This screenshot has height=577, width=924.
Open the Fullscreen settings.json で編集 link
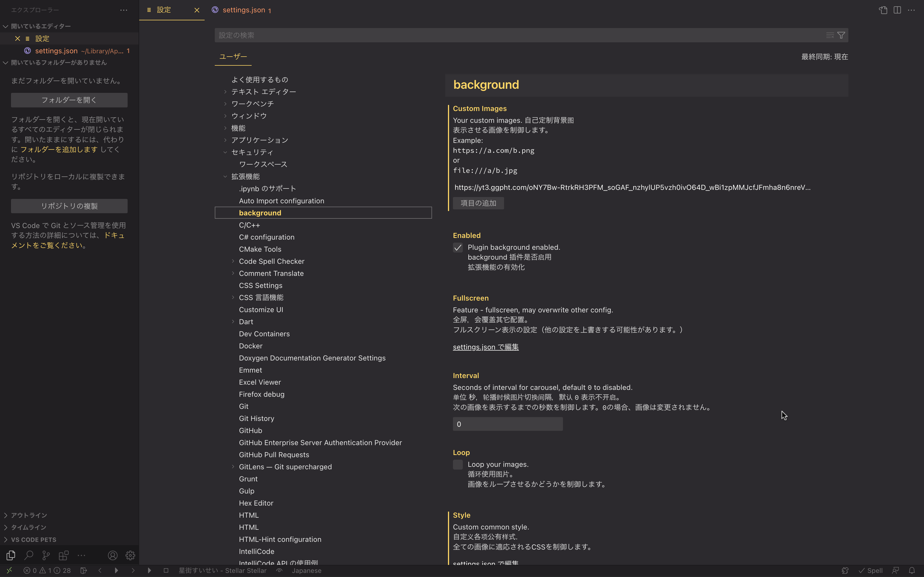(x=486, y=346)
